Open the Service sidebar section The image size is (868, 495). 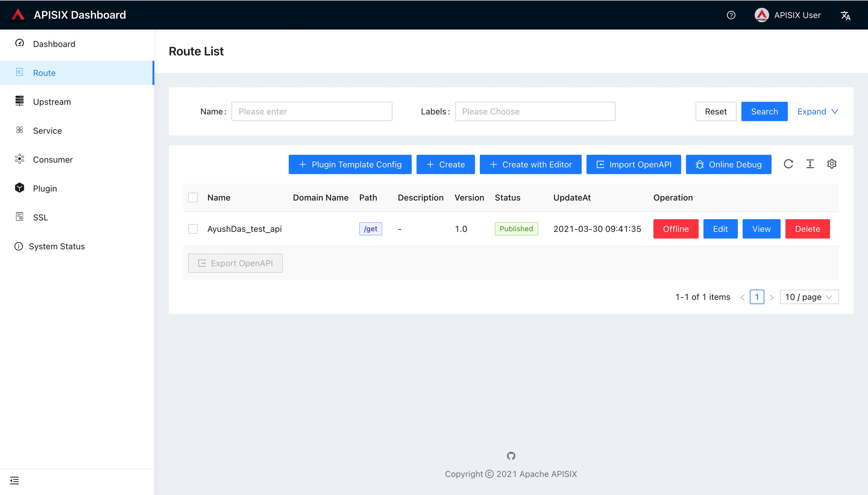(x=47, y=130)
